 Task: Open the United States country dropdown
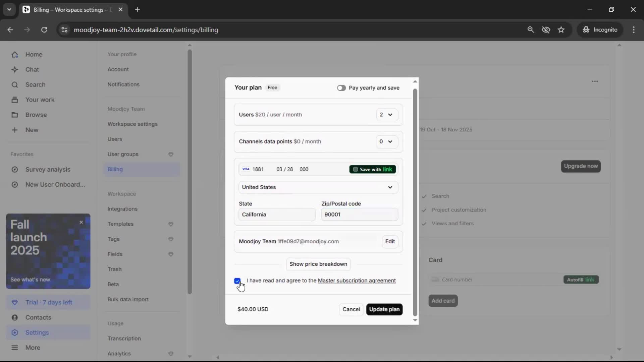pyautogui.click(x=318, y=187)
